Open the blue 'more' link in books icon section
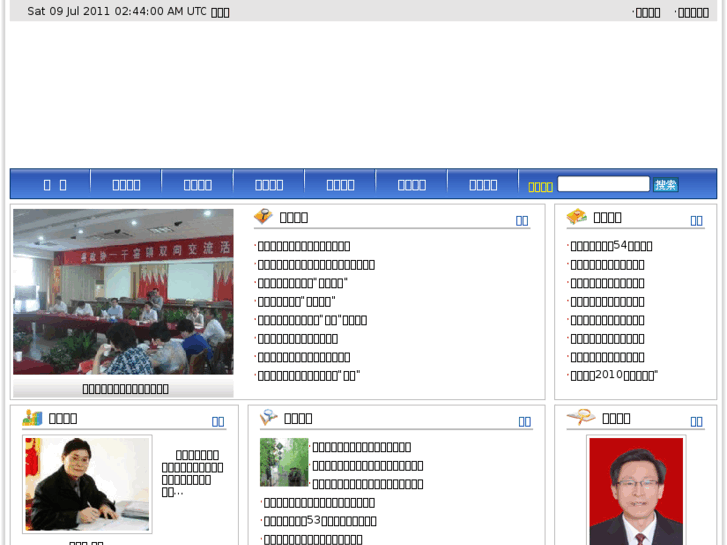 pyautogui.click(x=696, y=221)
